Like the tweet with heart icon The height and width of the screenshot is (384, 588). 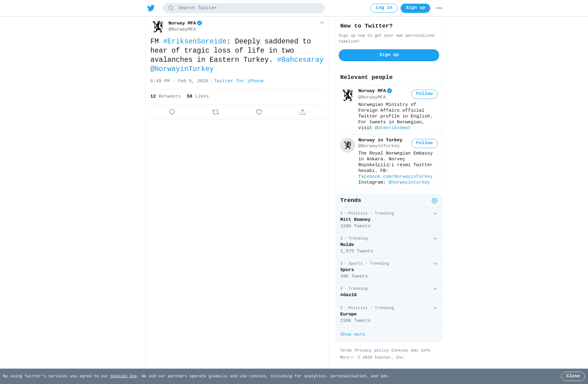(x=259, y=112)
